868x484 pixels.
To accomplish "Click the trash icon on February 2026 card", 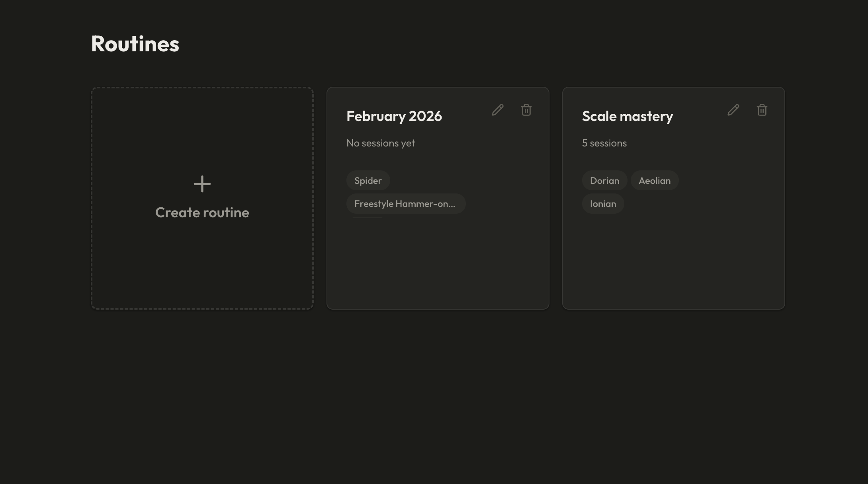I will [526, 110].
